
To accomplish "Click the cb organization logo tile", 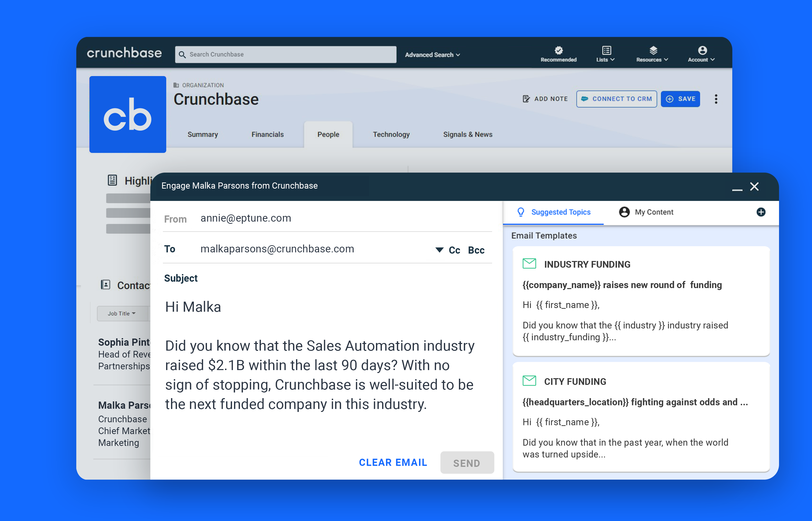I will (128, 114).
